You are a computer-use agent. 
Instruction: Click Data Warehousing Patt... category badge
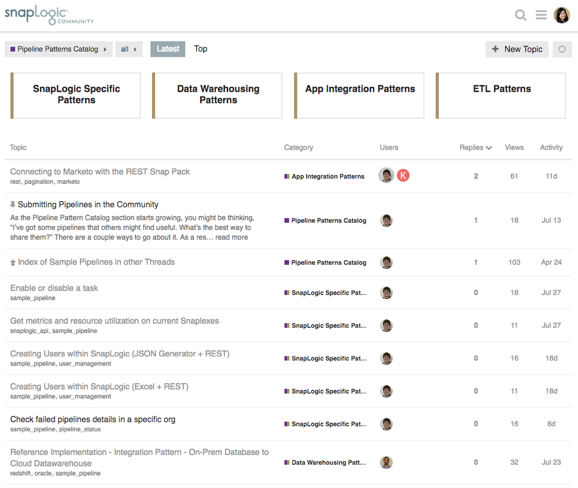click(x=325, y=462)
